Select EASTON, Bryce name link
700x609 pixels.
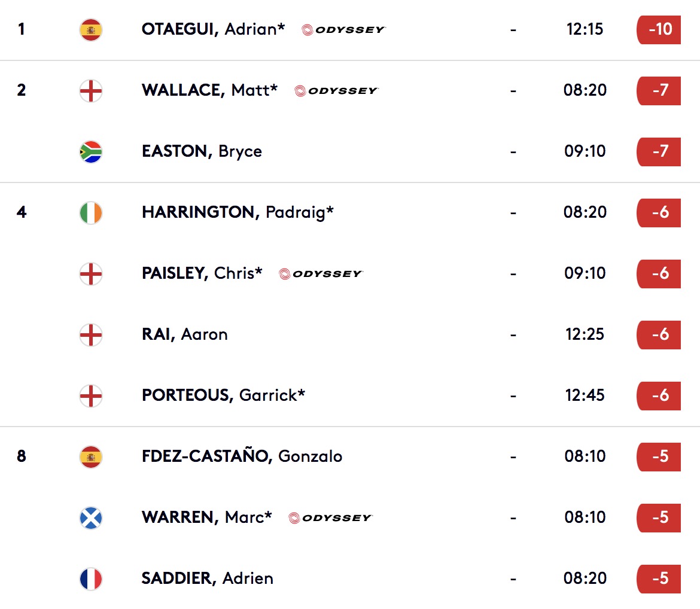click(x=202, y=151)
